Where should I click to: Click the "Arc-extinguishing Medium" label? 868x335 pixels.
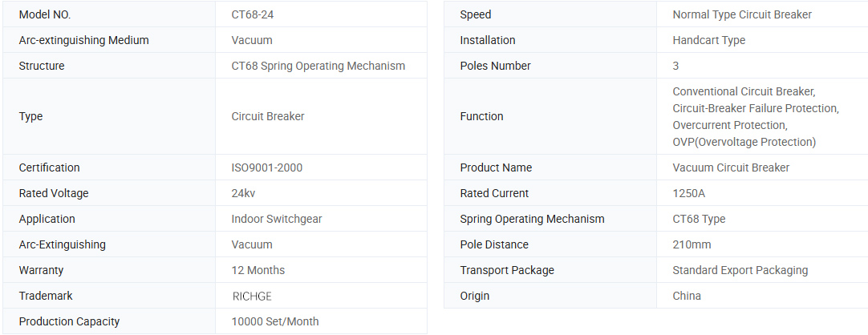point(83,40)
